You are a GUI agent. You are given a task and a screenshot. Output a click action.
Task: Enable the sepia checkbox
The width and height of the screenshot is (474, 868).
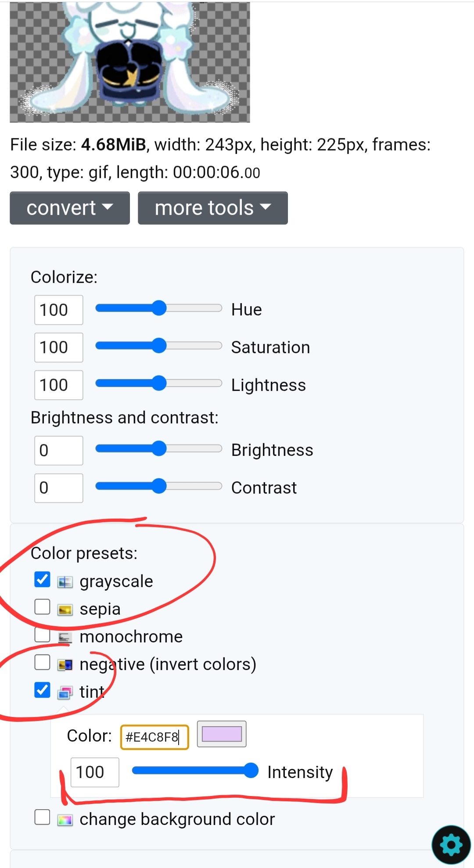tap(42, 607)
